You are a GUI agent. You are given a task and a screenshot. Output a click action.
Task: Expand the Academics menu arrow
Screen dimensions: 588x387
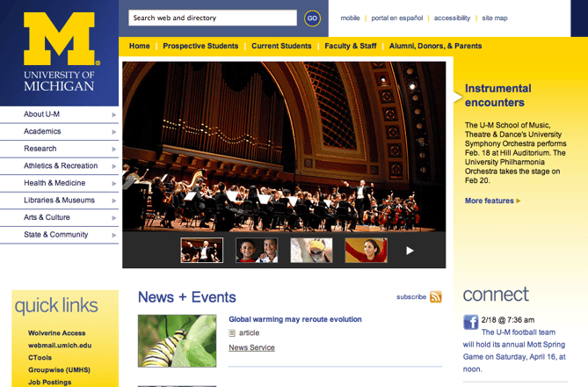pos(114,132)
